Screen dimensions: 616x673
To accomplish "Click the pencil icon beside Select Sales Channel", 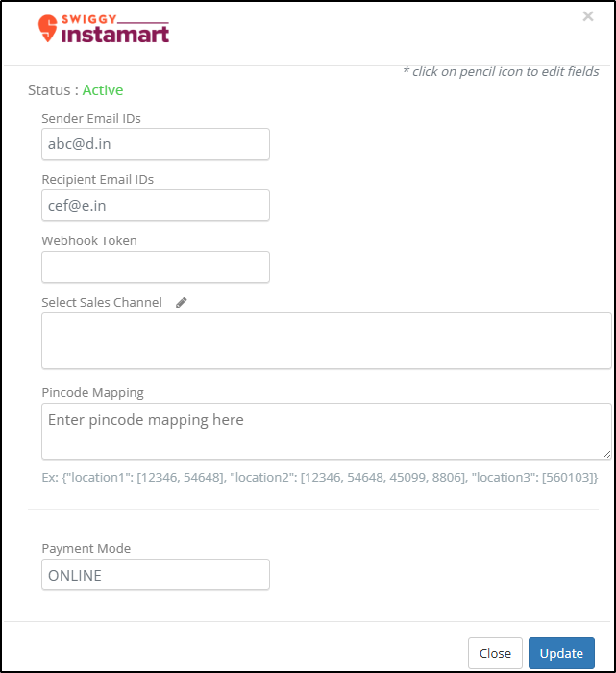I will (182, 302).
